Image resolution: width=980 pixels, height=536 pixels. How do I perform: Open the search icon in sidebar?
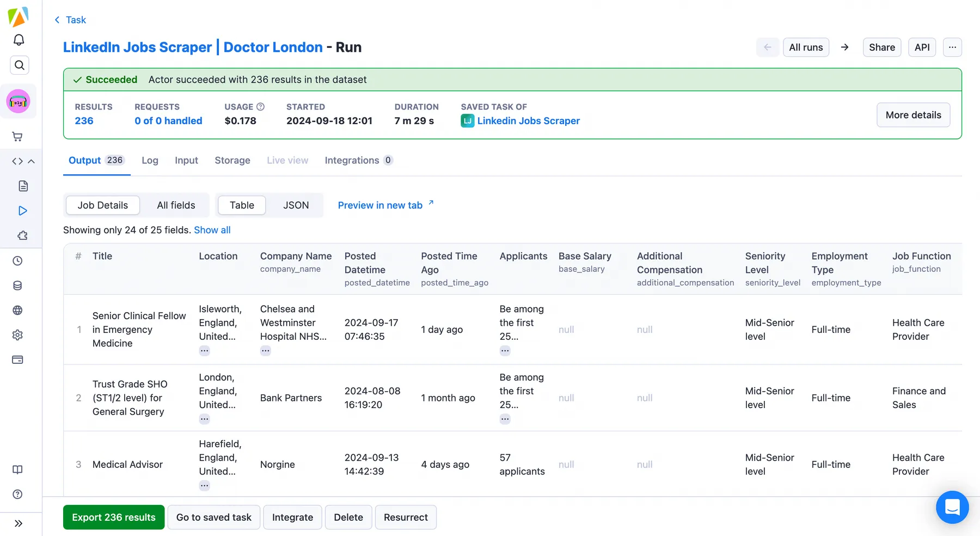(x=19, y=65)
